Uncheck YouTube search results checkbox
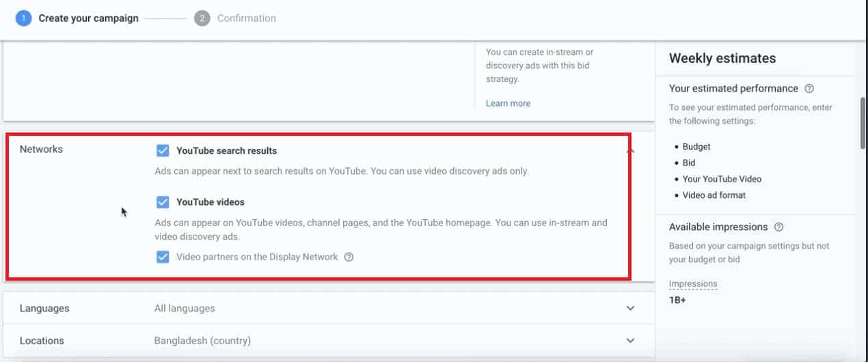868x362 pixels. pos(163,150)
